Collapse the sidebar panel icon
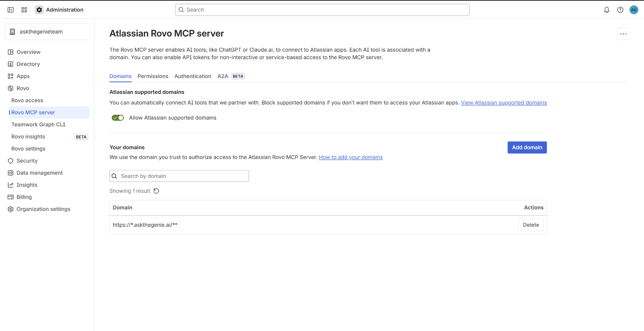 11,10
